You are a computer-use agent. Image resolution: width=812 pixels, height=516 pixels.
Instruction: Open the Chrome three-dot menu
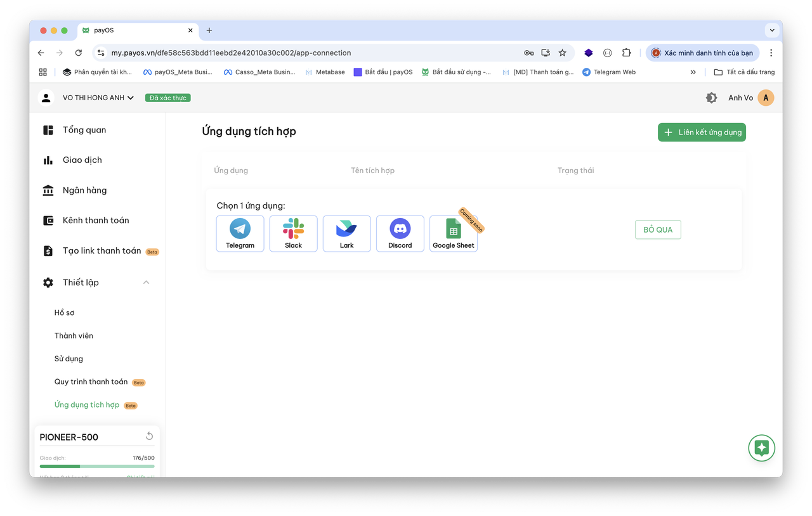pos(771,53)
